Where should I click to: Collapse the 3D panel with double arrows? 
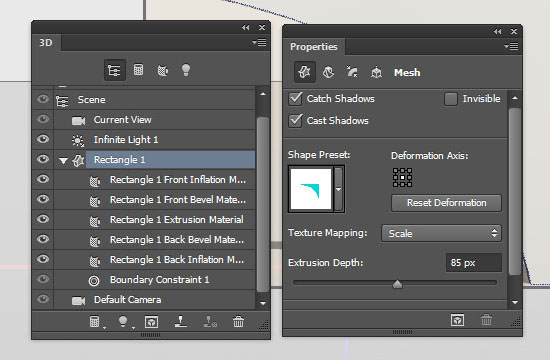246,27
